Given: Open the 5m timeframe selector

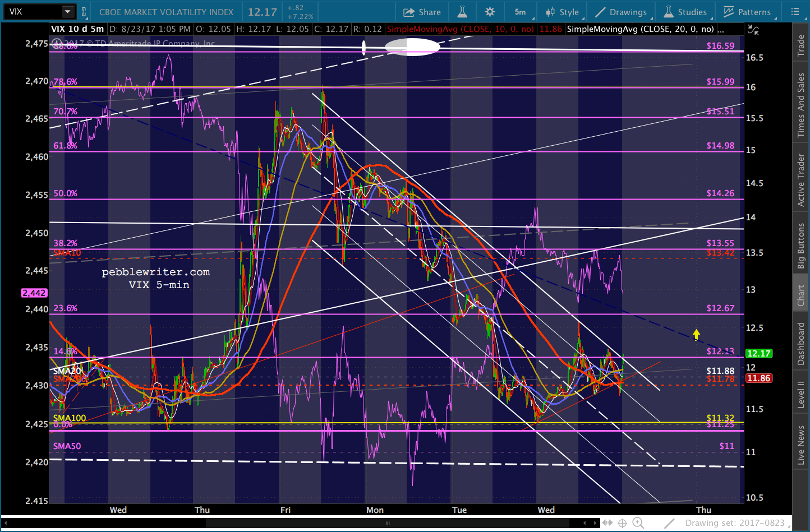Looking at the screenshot, I should coord(520,12).
